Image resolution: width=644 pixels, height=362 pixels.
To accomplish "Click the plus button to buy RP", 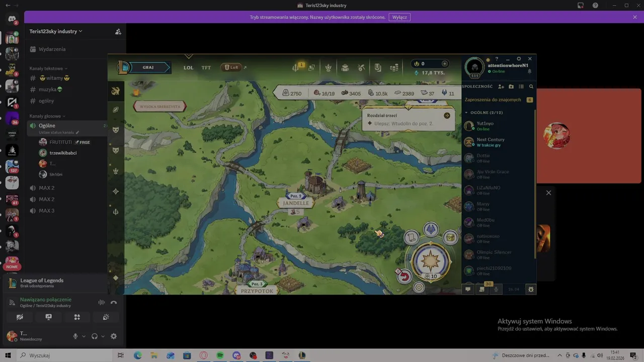I will click(444, 64).
